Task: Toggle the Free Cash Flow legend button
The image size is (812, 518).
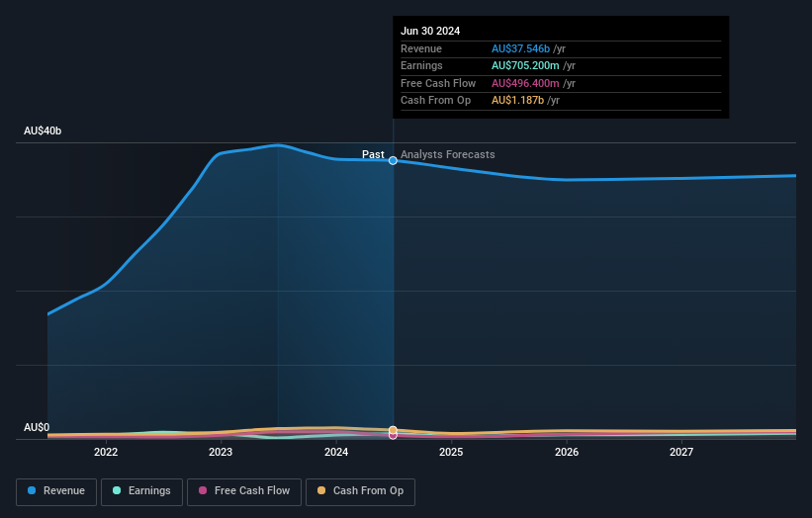Action: (x=244, y=491)
